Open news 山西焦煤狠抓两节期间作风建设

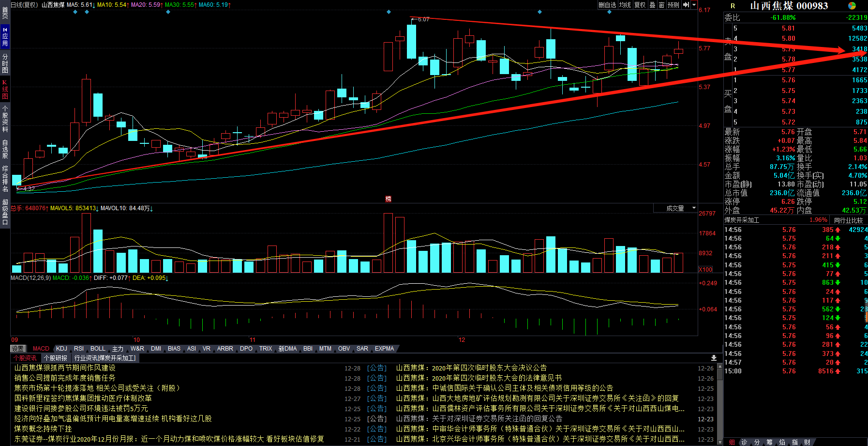(x=65, y=368)
